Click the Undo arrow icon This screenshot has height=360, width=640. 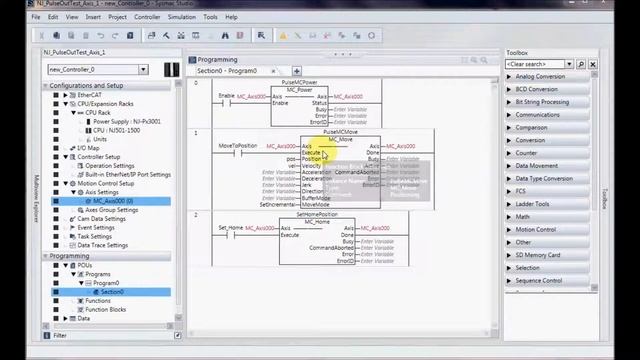(x=100, y=36)
